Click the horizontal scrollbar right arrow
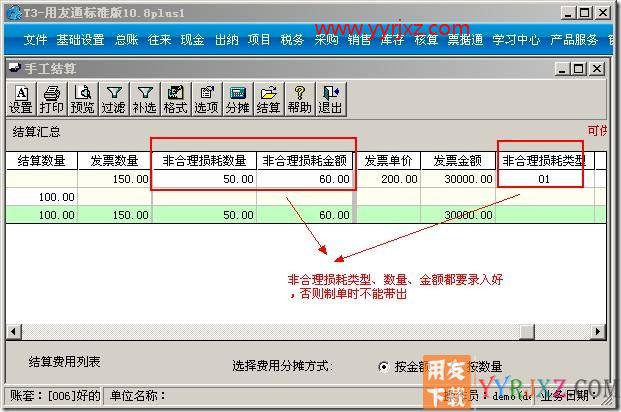The width and height of the screenshot is (621, 412). 598,331
